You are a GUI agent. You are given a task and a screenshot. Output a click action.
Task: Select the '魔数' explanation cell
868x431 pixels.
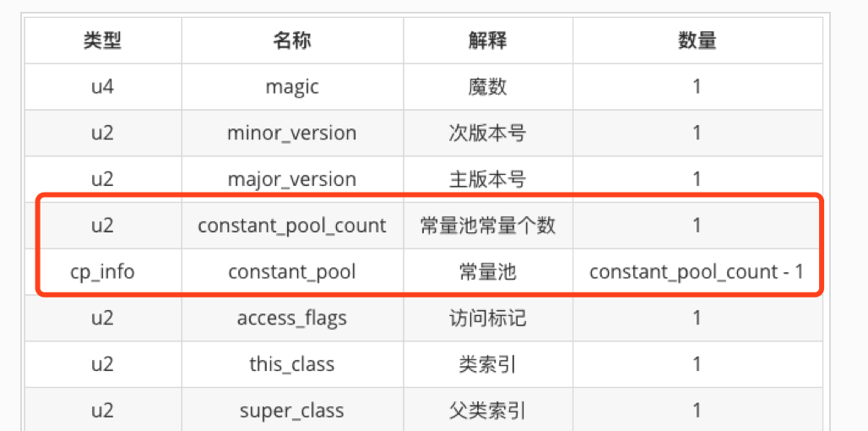click(487, 86)
